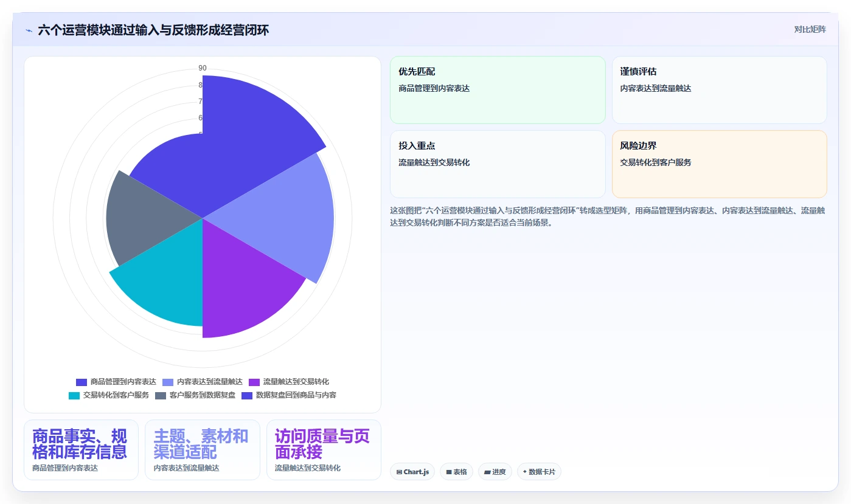This screenshot has width=851, height=504.
Task: Click the 90 axis label on the chart
Action: [203, 68]
